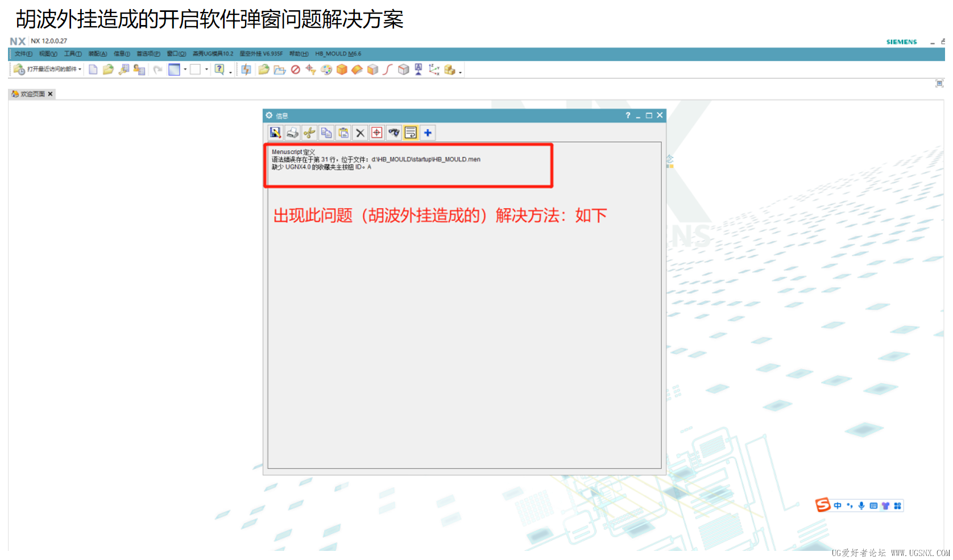Click the gear icon in 信息 title bar

click(270, 115)
